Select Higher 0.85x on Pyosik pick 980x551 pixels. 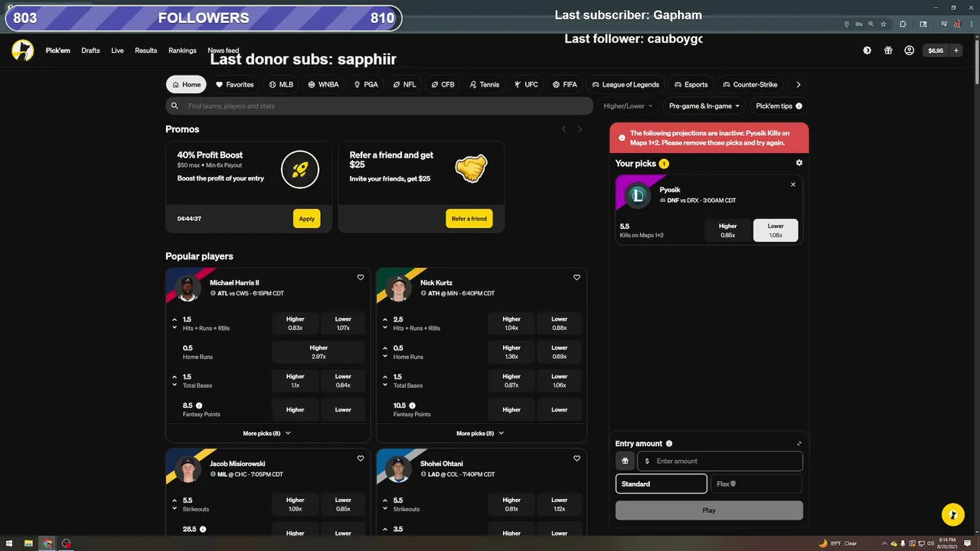click(728, 230)
